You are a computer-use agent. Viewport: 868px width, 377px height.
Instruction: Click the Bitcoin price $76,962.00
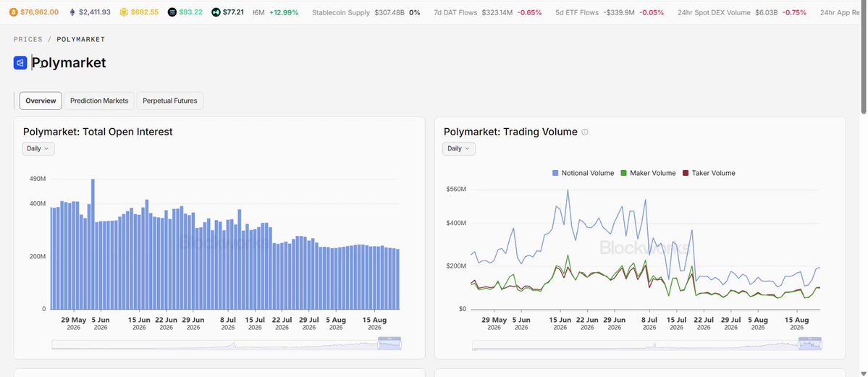pos(39,12)
